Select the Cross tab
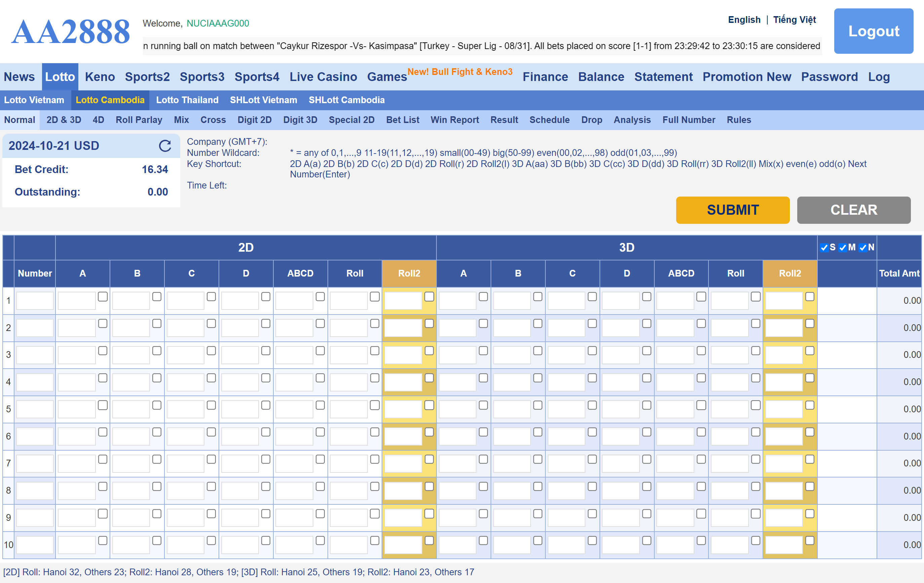Screen dimensions: 924x583 pos(213,120)
